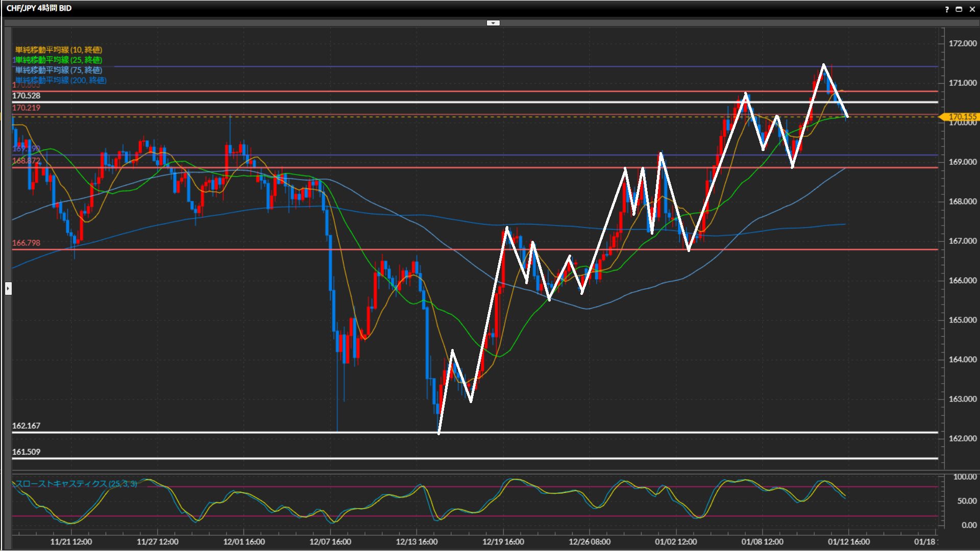The height and width of the screenshot is (551, 980).
Task: Select the 161.509 horizontal line label
Action: pyautogui.click(x=26, y=452)
